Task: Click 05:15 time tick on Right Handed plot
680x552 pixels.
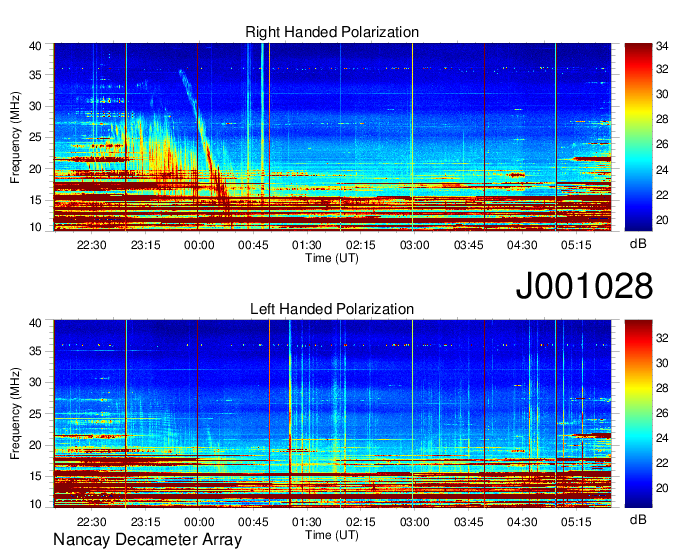Action: coord(576,245)
